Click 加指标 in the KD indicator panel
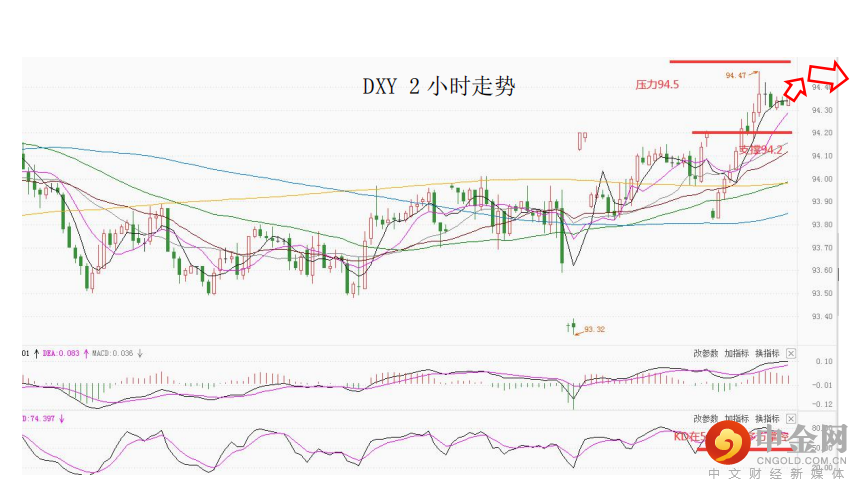Viewport: 862px width, 492px height. coord(736,419)
